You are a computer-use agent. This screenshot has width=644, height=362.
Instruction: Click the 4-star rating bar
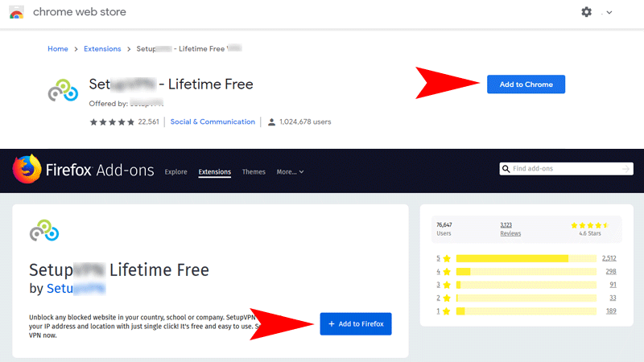[x=526, y=271]
